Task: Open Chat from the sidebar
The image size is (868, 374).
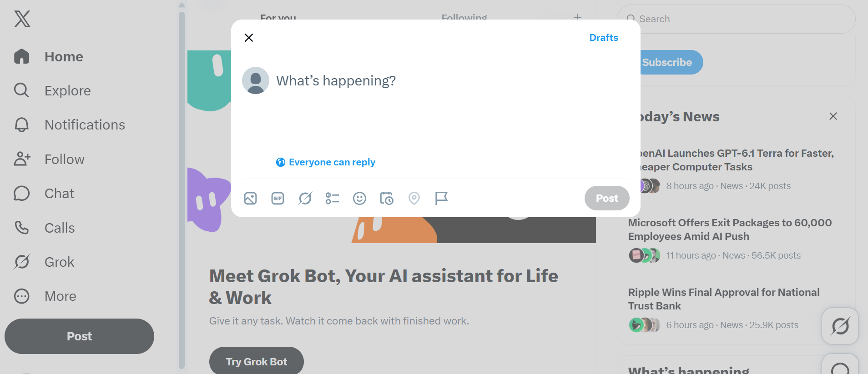Action: [44, 194]
